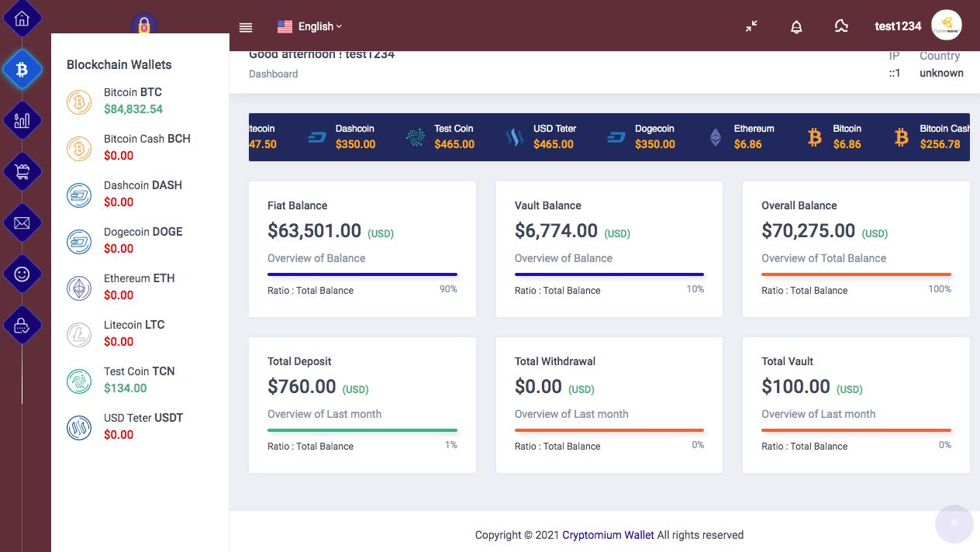Select the chart statistics sidebar icon
The image size is (980, 552).
click(22, 120)
